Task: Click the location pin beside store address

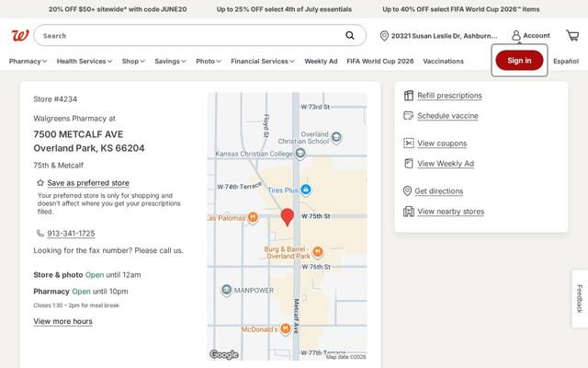Action: point(384,36)
